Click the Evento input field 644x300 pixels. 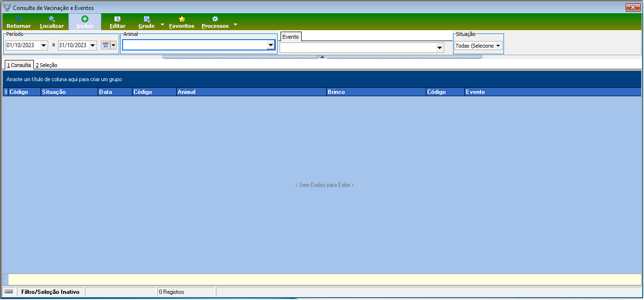tap(358, 48)
